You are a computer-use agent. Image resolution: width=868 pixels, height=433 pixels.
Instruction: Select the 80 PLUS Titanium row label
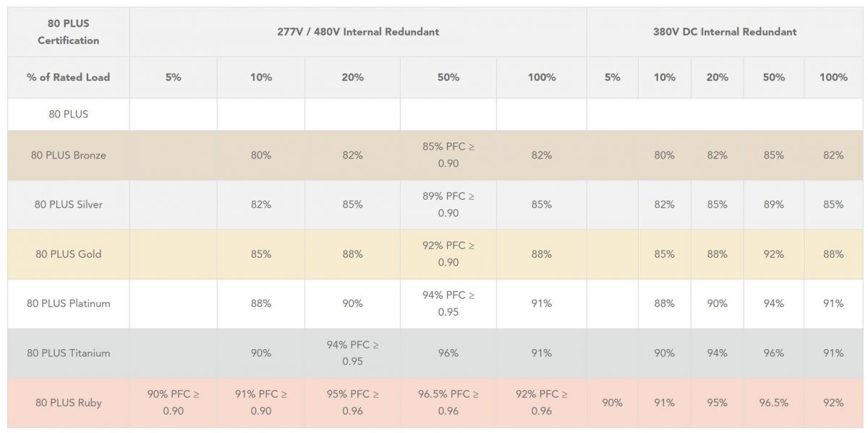click(x=69, y=353)
